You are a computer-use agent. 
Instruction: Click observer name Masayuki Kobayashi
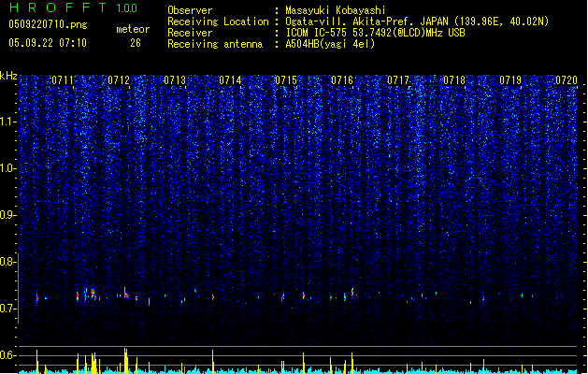click(336, 10)
